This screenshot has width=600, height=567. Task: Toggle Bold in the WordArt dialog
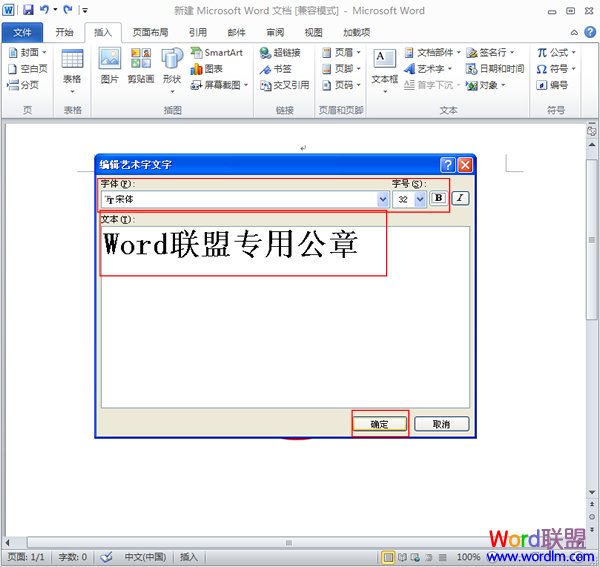[x=439, y=198]
